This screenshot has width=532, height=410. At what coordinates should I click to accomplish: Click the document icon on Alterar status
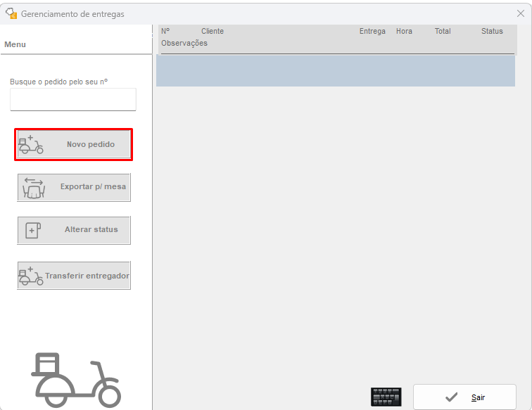click(33, 231)
